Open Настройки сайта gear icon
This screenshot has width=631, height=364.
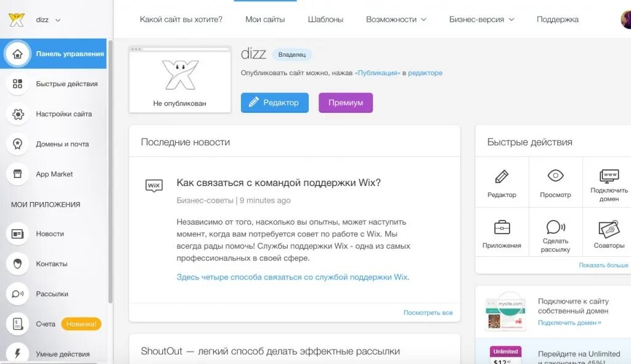[17, 114]
